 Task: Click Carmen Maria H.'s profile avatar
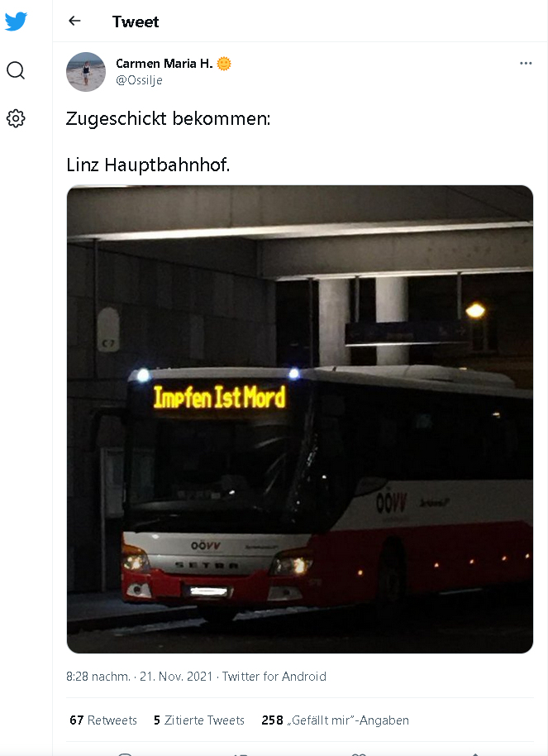point(86,72)
